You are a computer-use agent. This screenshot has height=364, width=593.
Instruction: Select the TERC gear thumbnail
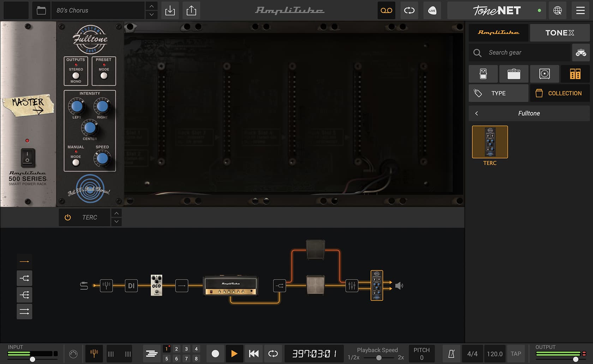coord(490,142)
